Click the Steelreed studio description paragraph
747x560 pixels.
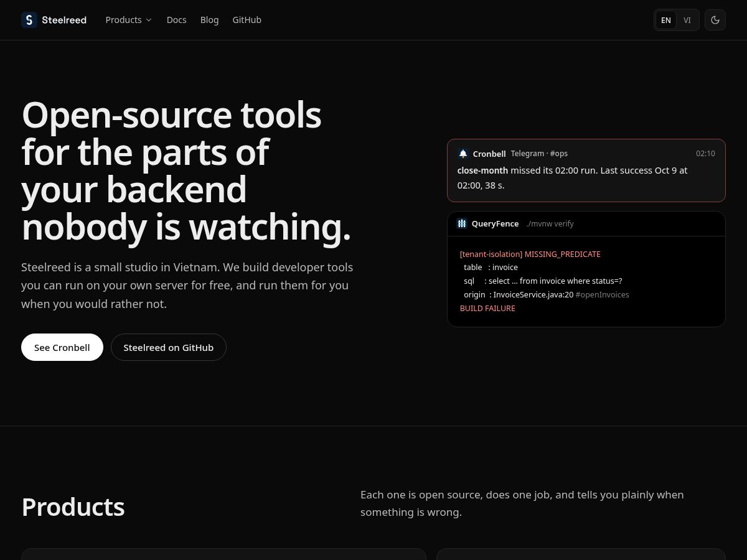187,286
